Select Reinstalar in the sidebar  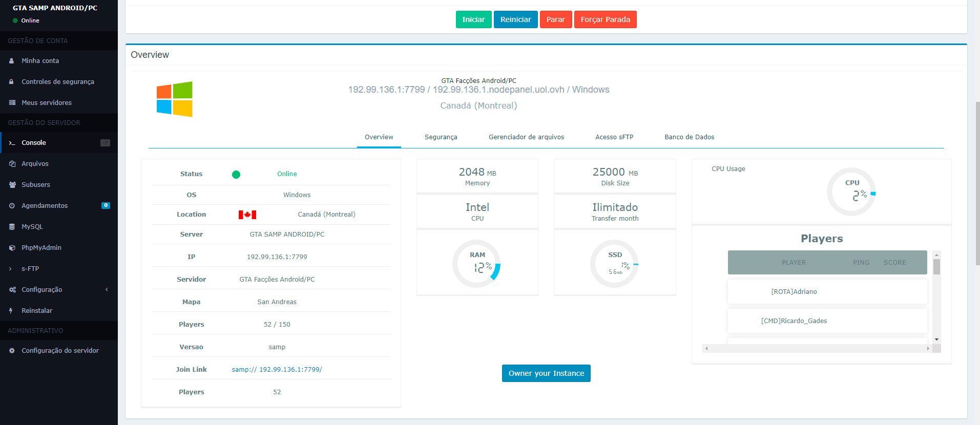[x=59, y=311]
